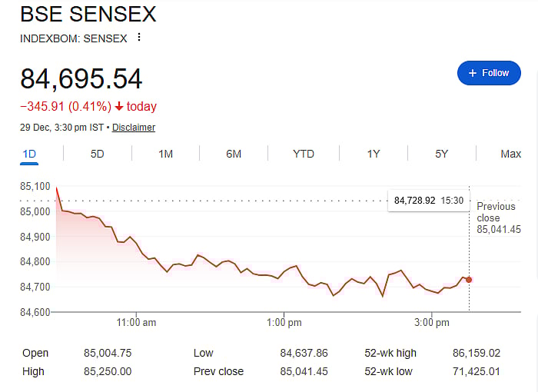Screen dimensions: 538x392
Task: Select the Max time range tab
Action: (x=510, y=154)
